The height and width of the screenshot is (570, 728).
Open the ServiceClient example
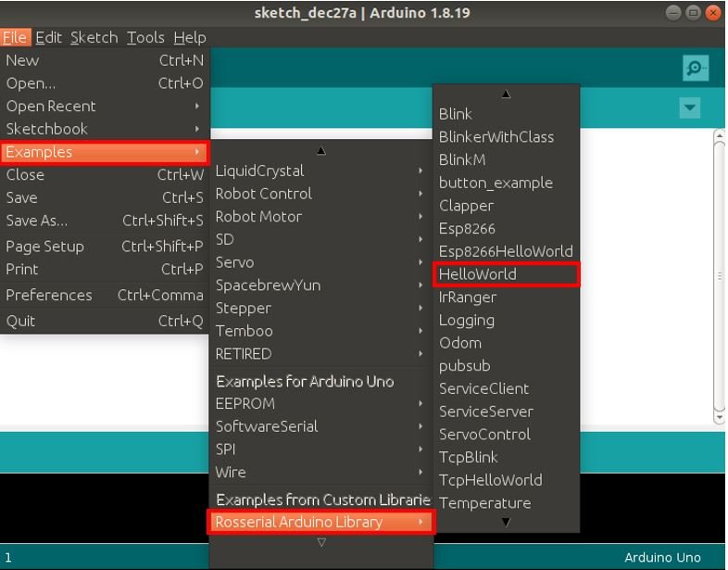pyautogui.click(x=506, y=389)
